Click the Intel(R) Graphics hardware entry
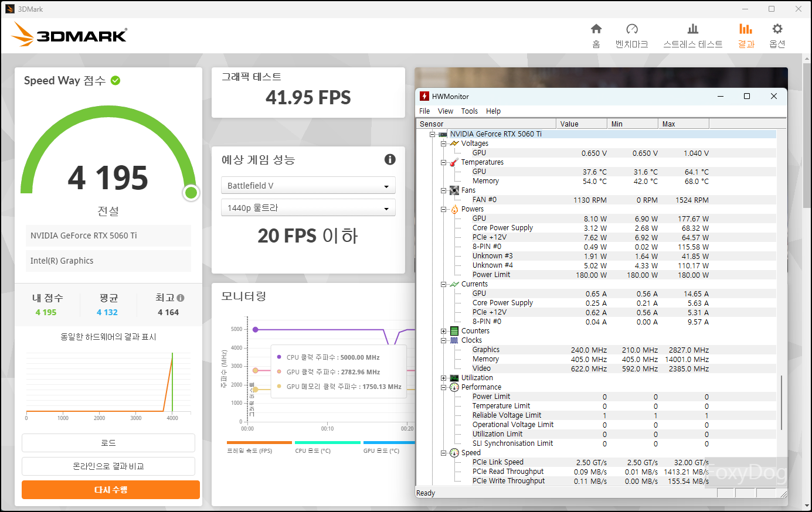Viewport: 812px width, 512px height. point(108,261)
